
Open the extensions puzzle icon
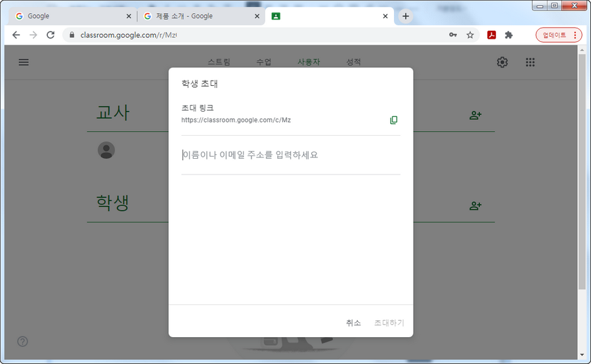(509, 35)
